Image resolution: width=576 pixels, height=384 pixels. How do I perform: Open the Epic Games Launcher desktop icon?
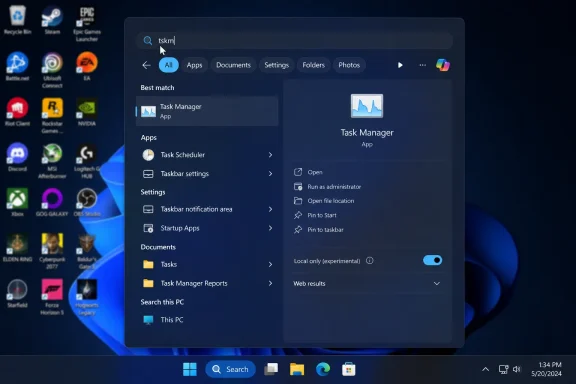[x=87, y=24]
